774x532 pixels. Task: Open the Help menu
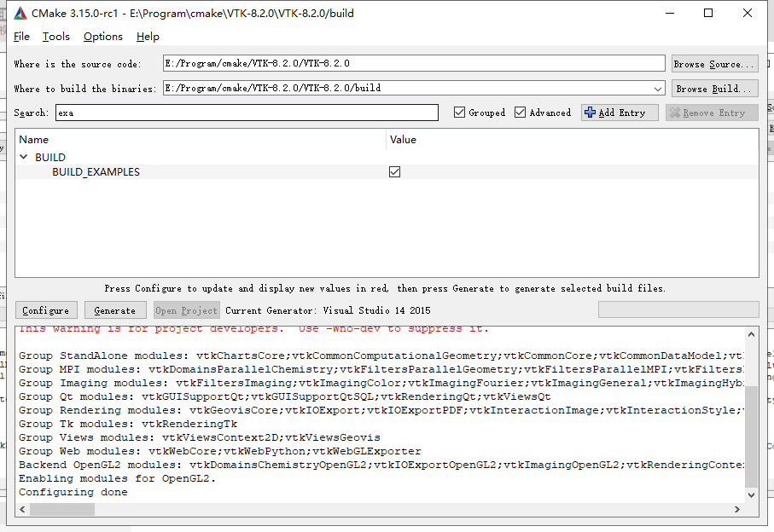point(148,37)
